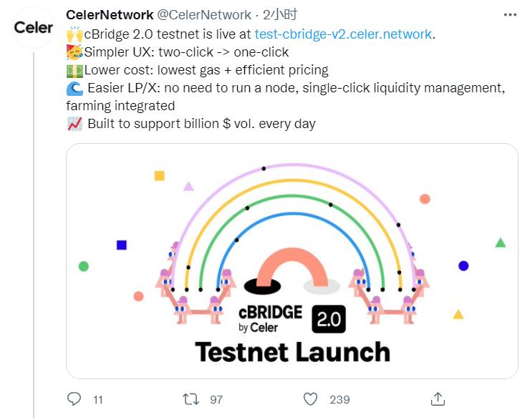Click the black 2.0 badge in image
Viewport: 530px width, 420px height.
(329, 320)
